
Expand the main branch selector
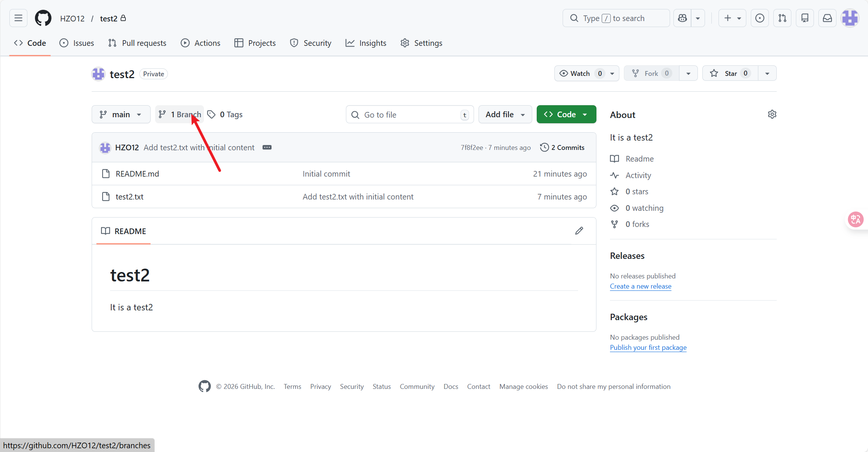[x=121, y=114]
